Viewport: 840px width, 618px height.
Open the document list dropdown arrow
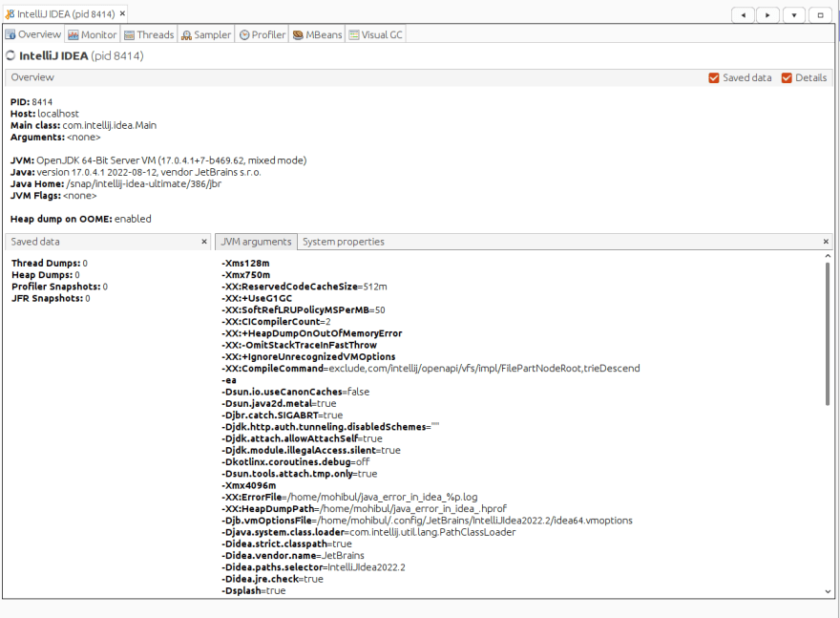[794, 15]
